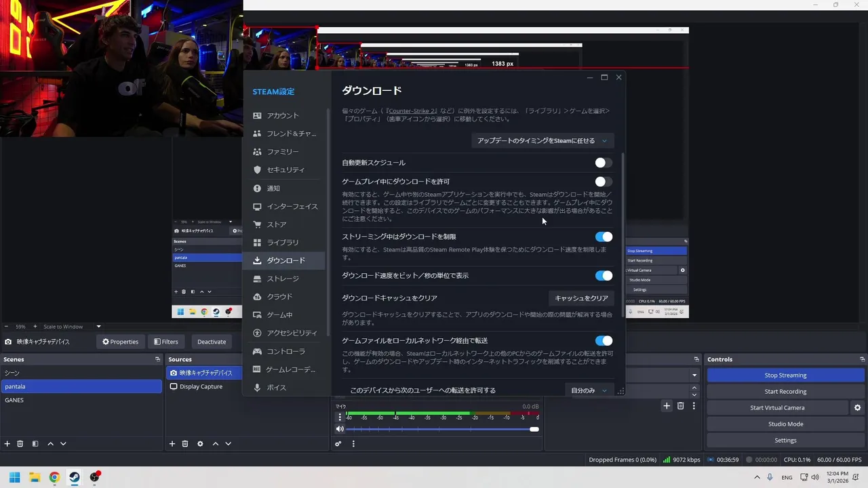Mute the マイク audio speaker icon

(340, 429)
